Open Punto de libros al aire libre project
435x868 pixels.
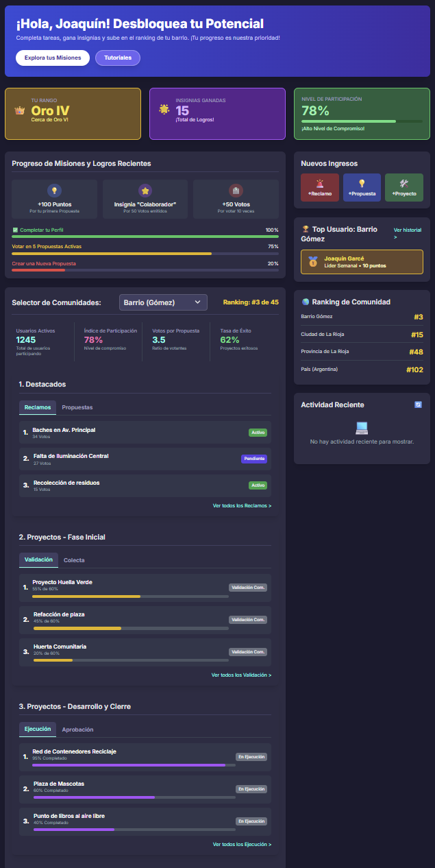coord(145,821)
